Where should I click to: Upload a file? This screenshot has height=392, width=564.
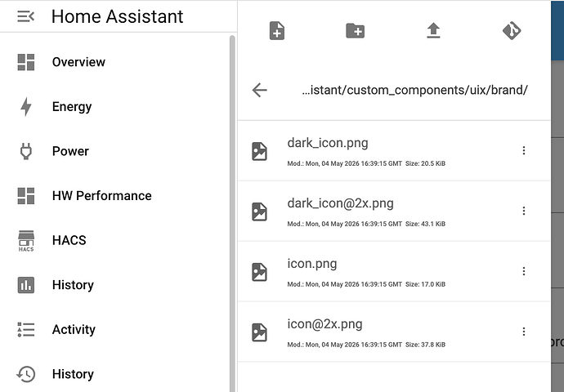pyautogui.click(x=433, y=30)
